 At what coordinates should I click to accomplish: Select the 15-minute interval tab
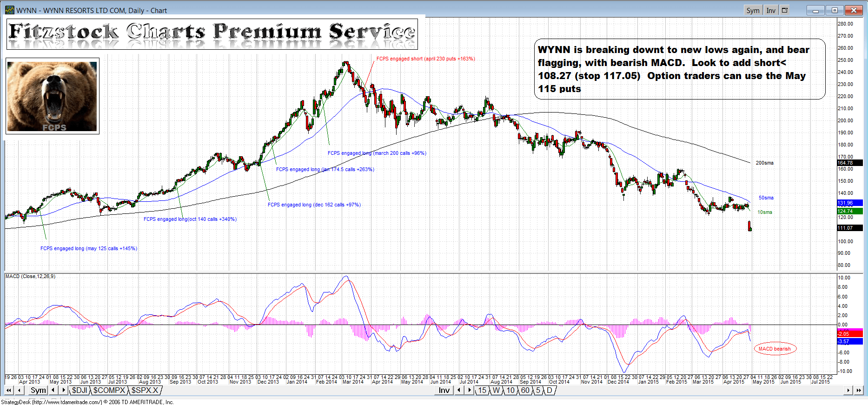(482, 391)
